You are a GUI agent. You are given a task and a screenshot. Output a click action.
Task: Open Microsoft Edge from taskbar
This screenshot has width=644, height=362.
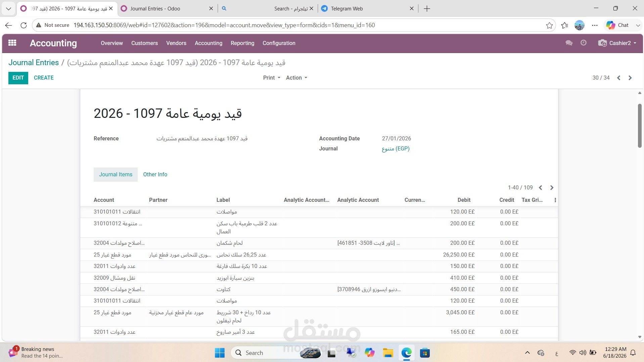click(406, 353)
